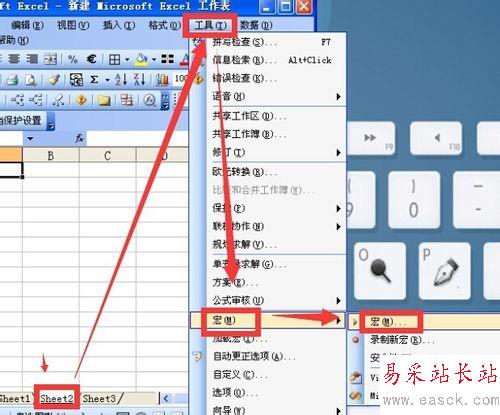
Task: Click the 工具(T) menu
Action: click(x=210, y=25)
